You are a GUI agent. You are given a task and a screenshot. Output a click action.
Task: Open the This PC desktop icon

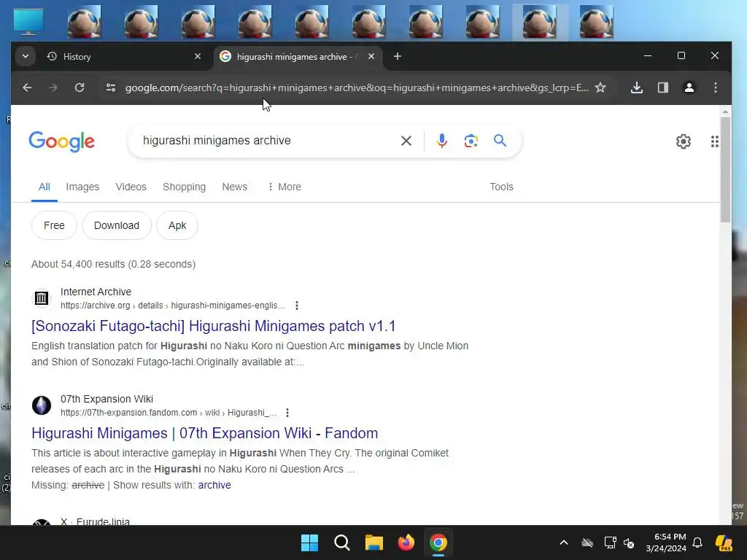pos(28,22)
